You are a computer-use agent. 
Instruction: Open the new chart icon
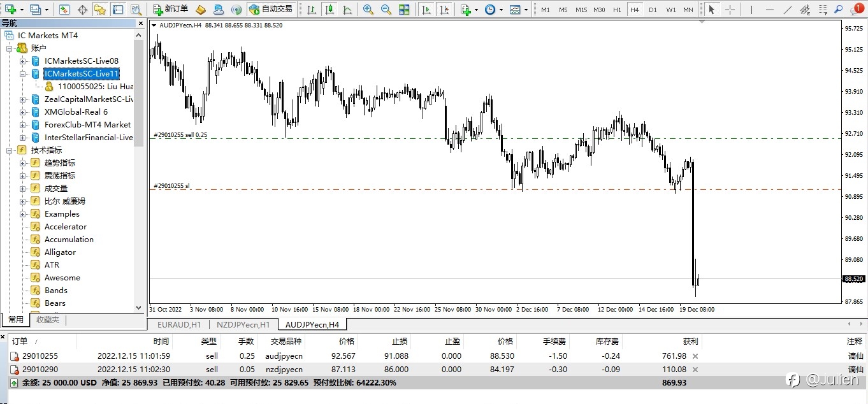click(10, 10)
